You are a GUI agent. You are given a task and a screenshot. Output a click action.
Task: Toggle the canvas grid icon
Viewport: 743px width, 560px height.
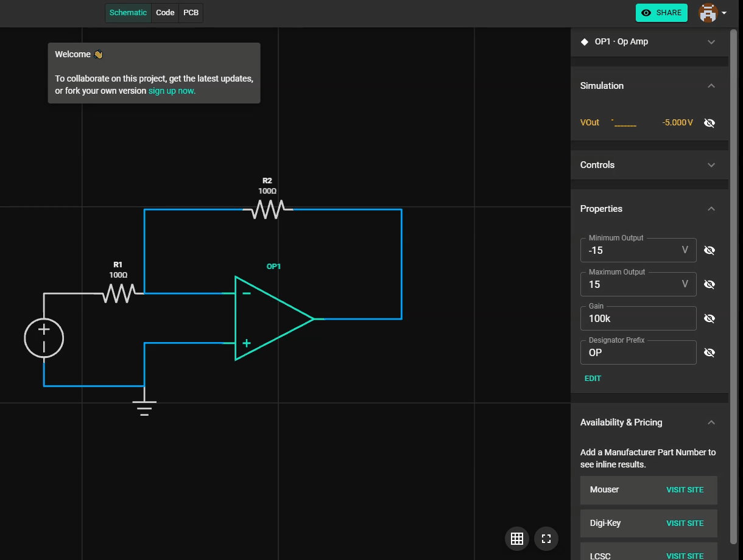pyautogui.click(x=517, y=538)
